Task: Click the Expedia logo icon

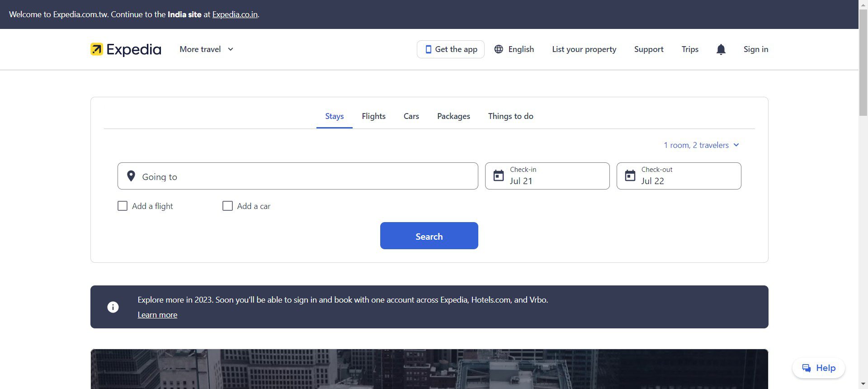Action: [97, 49]
